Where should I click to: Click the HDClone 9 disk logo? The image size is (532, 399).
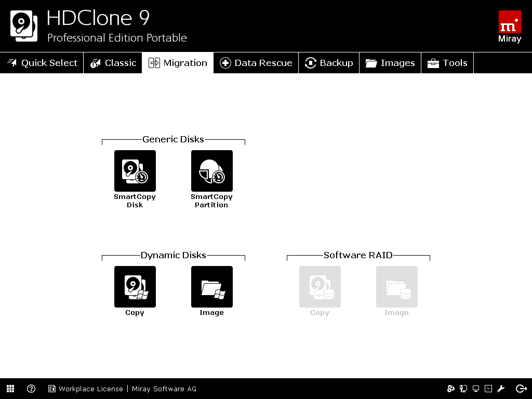24,26
